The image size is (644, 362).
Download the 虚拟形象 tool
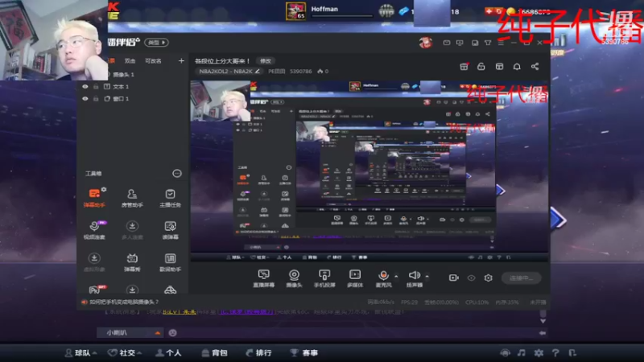94,262
